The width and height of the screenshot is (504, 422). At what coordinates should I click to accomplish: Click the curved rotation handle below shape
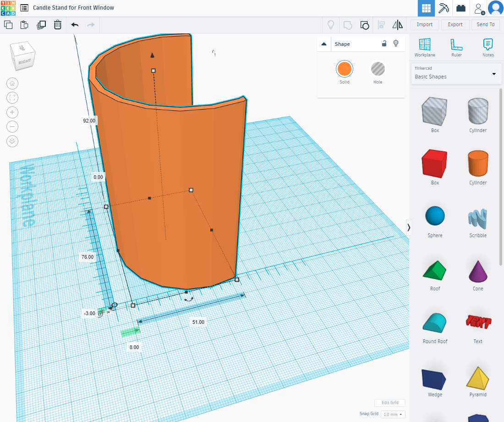click(x=189, y=300)
